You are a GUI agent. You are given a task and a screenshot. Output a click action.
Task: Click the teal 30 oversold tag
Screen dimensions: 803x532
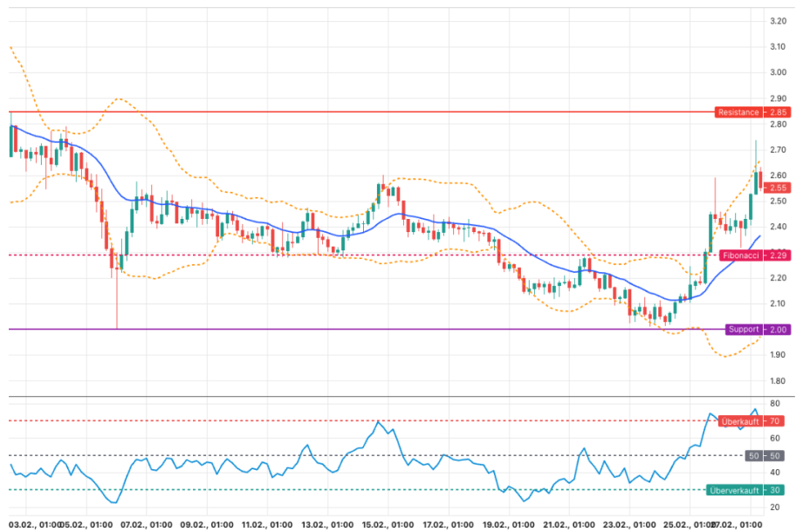tap(775, 490)
